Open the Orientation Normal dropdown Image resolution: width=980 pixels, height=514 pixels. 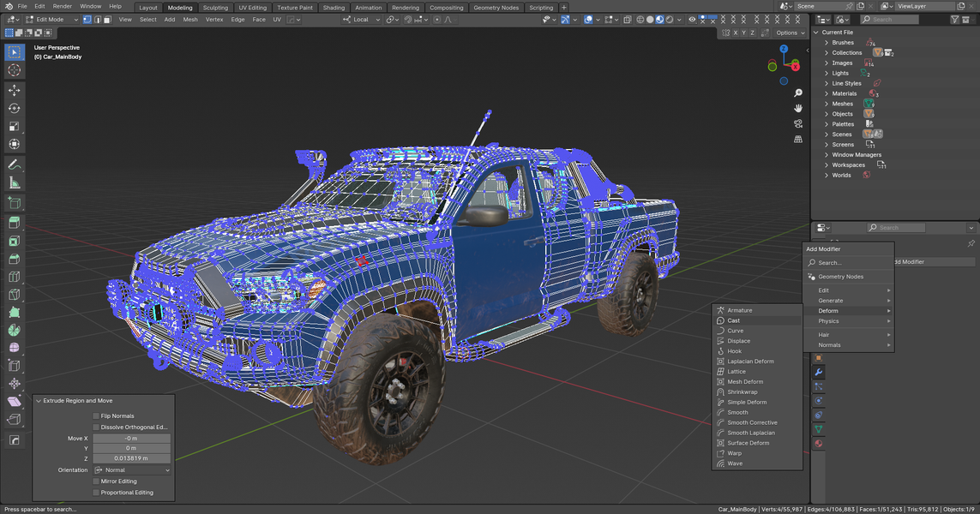pyautogui.click(x=132, y=470)
